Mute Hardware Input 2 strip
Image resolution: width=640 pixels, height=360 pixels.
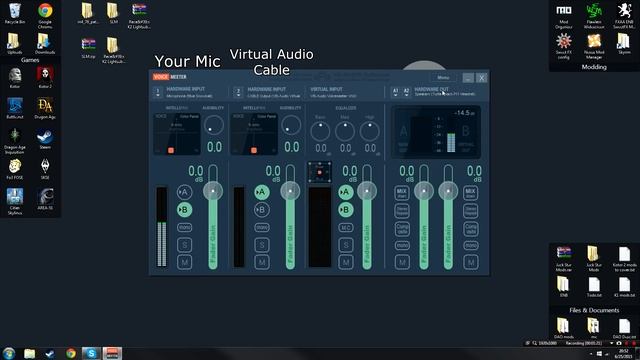pyautogui.click(x=262, y=262)
